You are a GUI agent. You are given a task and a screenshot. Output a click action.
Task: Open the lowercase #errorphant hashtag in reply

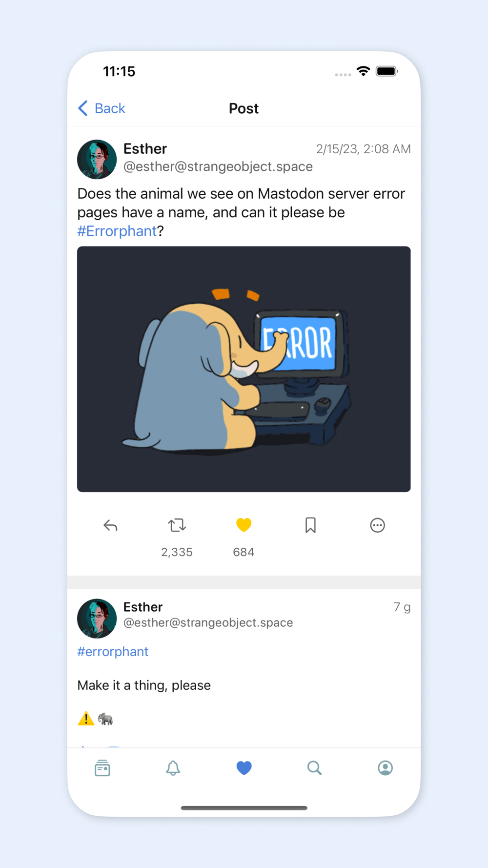click(113, 652)
